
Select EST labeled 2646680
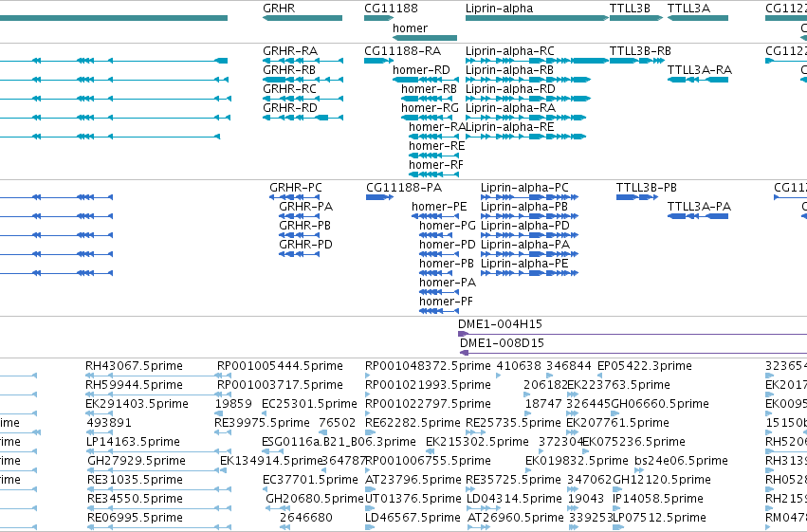[x=306, y=518]
